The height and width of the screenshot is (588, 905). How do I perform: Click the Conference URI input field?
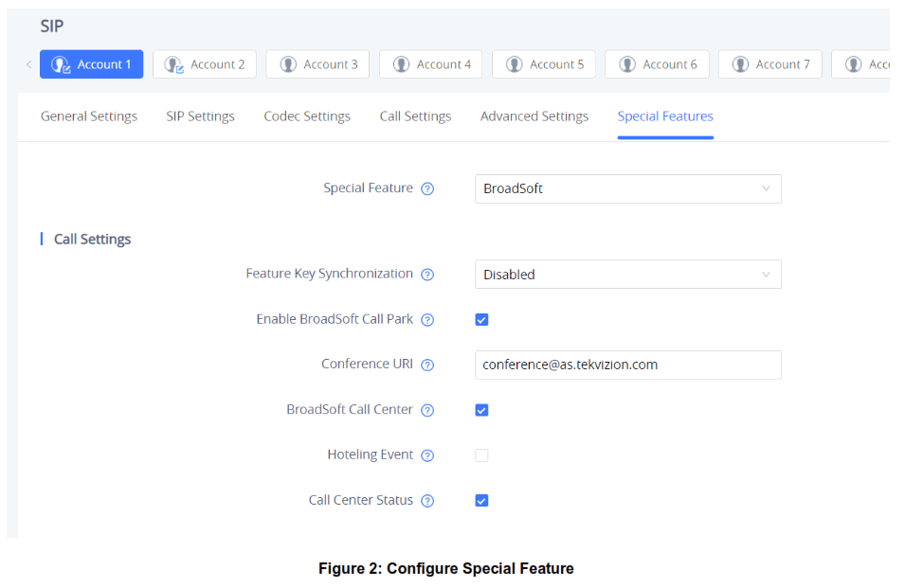point(627,365)
